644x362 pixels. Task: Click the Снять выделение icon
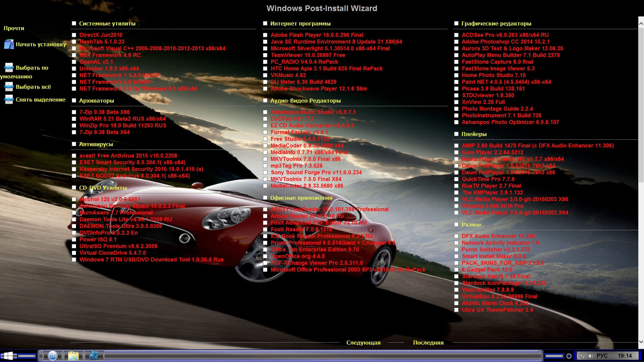pyautogui.click(x=9, y=100)
